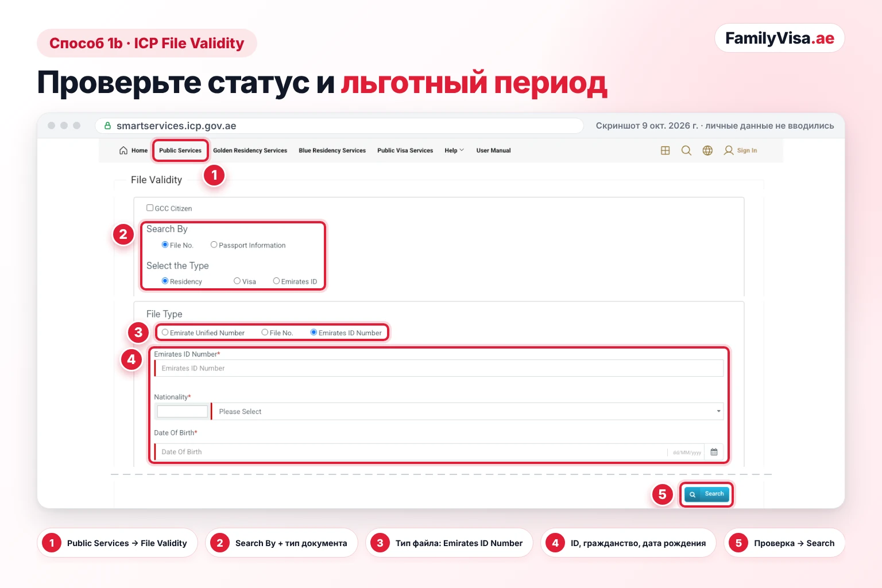Viewport: 882px width, 588px height.
Task: Select Search By File No. radio
Action: [x=165, y=245]
